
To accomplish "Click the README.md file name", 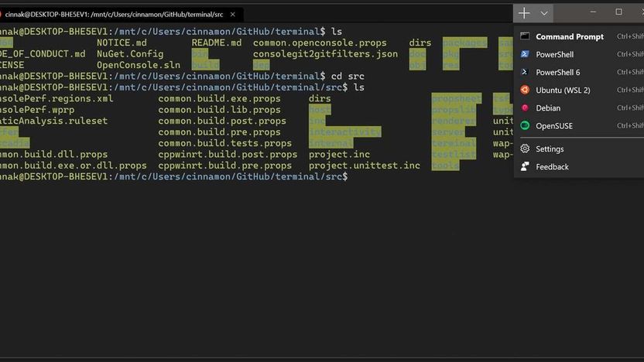I will (217, 43).
